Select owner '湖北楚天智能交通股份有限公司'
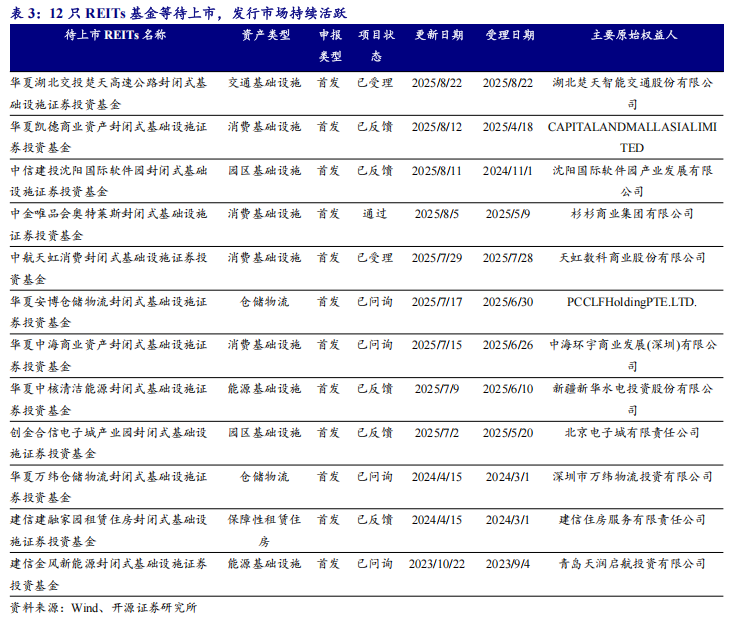The height and width of the screenshot is (620, 739). (x=632, y=93)
